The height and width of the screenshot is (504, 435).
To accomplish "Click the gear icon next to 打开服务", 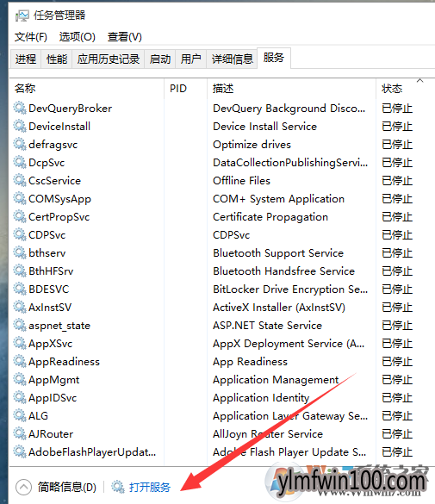I will 118,487.
